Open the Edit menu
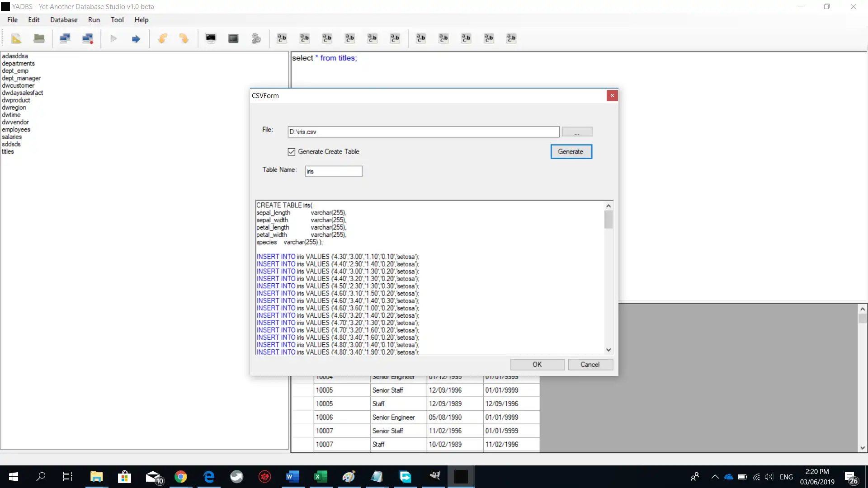Screen dimensions: 868x488 click(x=34, y=20)
